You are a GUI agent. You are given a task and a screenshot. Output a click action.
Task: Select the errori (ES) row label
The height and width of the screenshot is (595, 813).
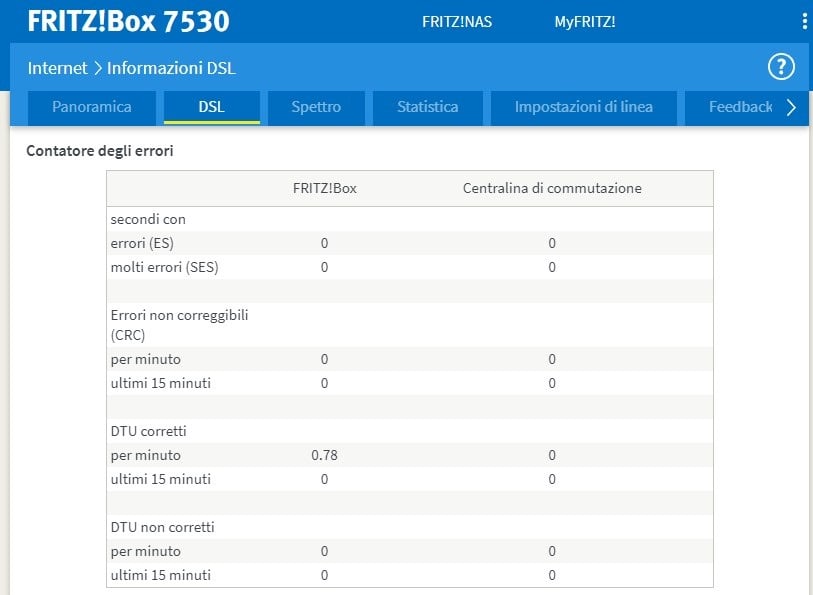[142, 243]
